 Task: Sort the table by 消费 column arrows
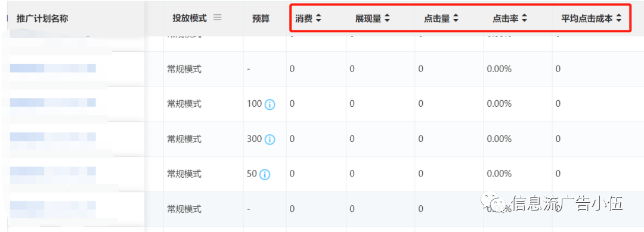tap(318, 18)
